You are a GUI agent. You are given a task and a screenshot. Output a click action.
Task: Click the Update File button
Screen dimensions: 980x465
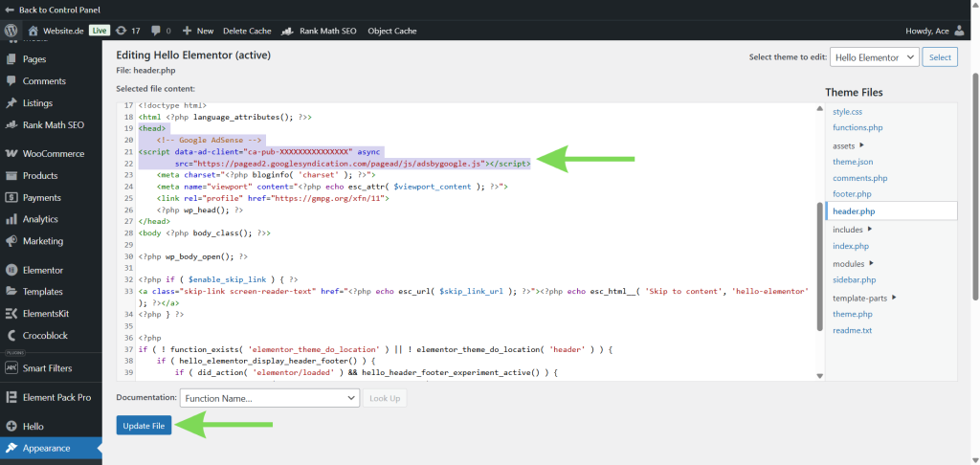click(144, 426)
